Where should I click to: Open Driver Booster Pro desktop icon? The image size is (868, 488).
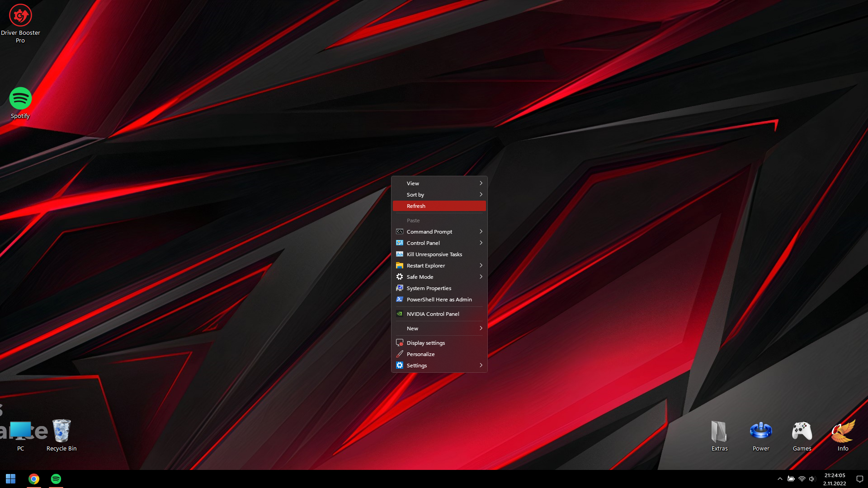pyautogui.click(x=20, y=16)
